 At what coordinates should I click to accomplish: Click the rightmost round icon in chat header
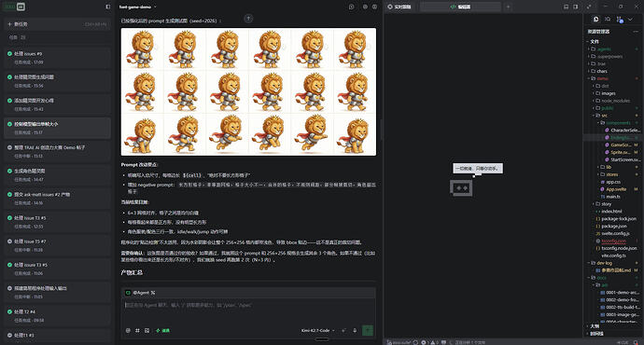[x=374, y=7]
